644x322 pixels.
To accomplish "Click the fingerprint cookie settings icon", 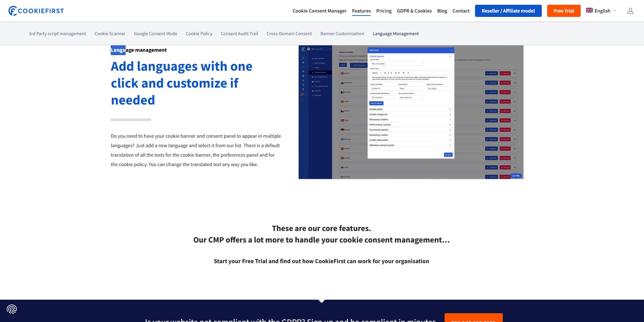I will 12,309.
